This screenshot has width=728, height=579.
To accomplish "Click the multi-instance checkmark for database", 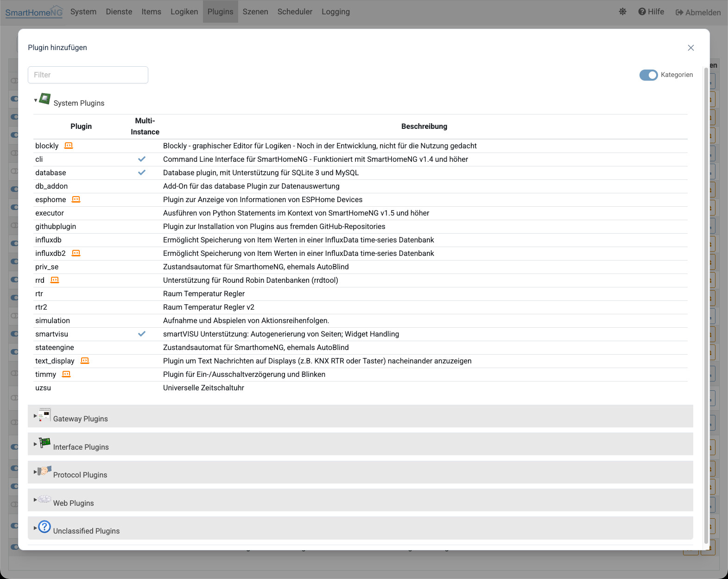I will 142,172.
